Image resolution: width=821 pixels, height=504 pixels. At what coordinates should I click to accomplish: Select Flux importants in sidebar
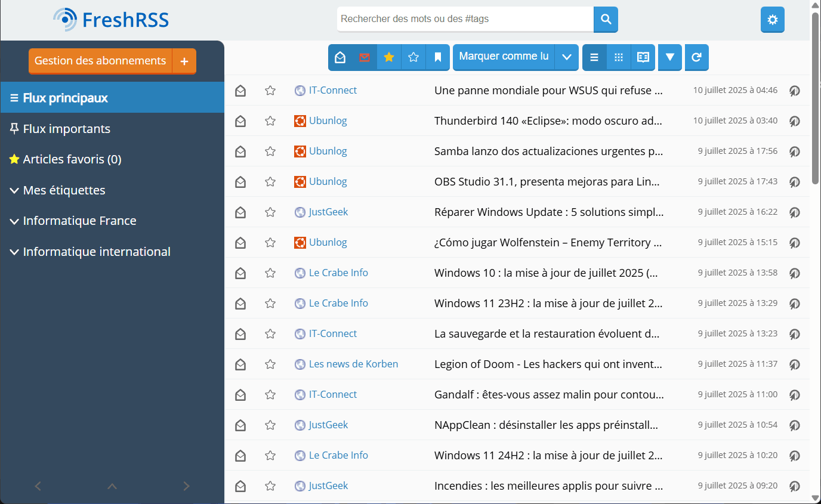click(x=66, y=129)
